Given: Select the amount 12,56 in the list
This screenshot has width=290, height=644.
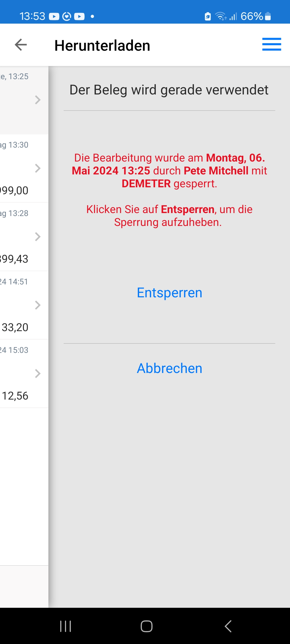Looking at the screenshot, I should [x=15, y=396].
